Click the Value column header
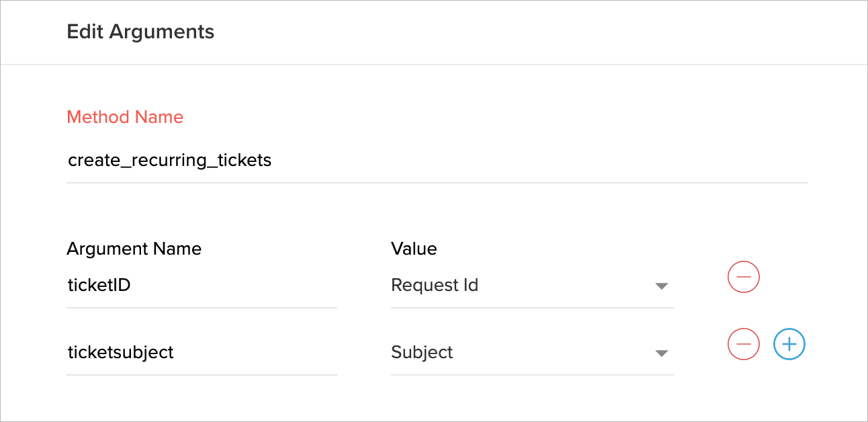 tap(414, 249)
